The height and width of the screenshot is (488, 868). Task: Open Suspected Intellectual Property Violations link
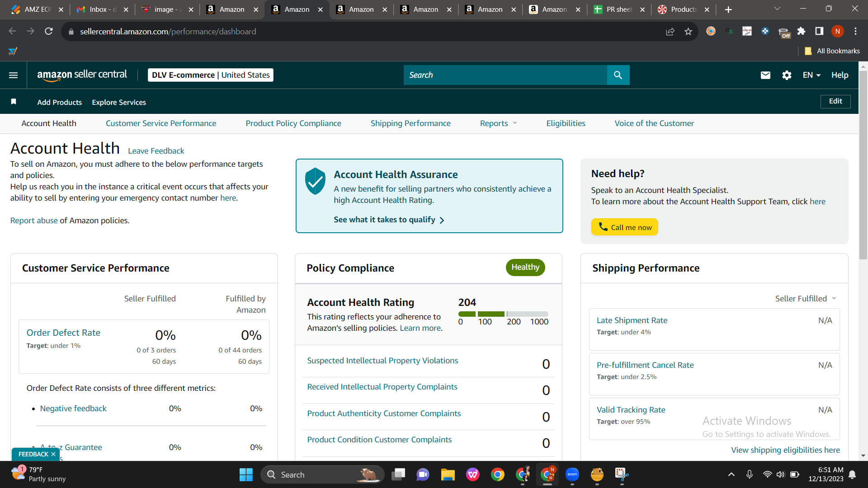(x=382, y=361)
